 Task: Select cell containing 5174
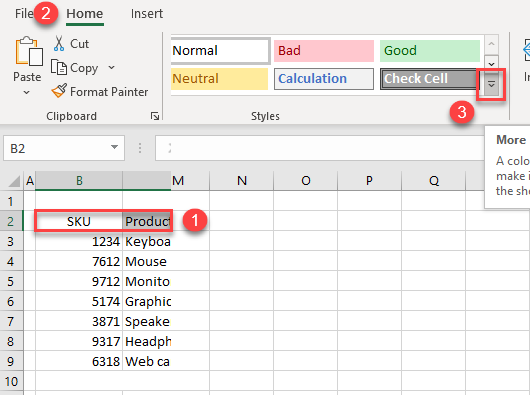[x=79, y=301]
